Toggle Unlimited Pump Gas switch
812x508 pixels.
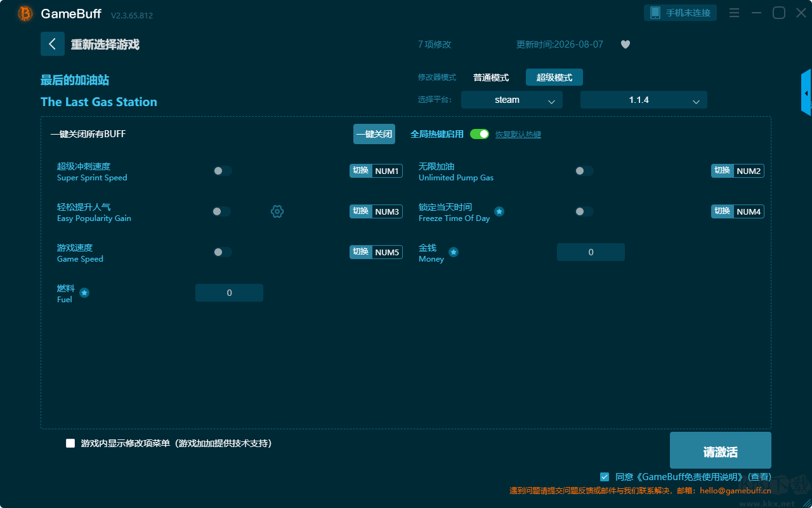[584, 171]
